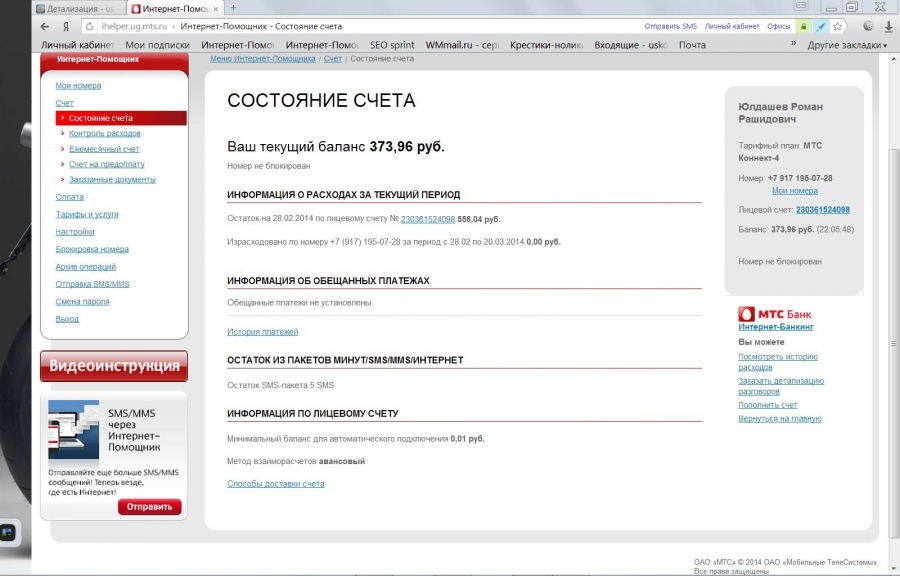Bookmark page with the star icon

[x=837, y=26]
